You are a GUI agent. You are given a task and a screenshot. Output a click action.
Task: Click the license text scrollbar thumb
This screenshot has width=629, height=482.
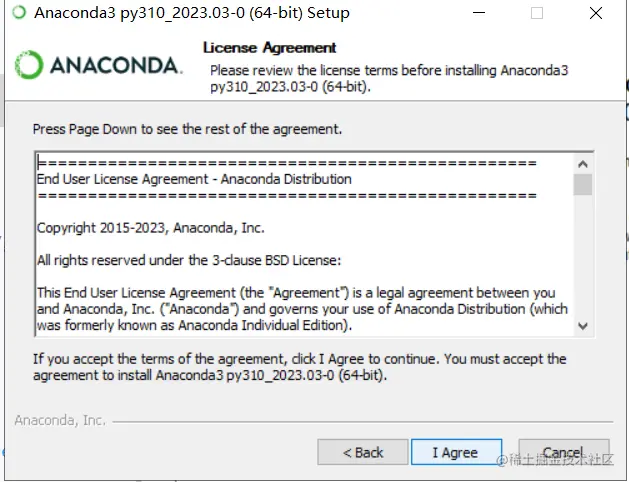583,184
